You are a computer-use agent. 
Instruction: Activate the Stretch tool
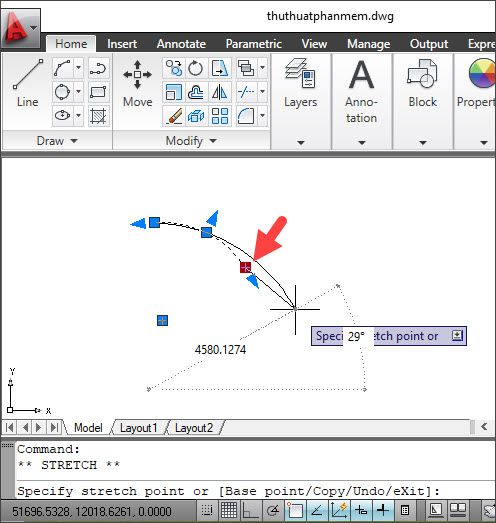click(x=219, y=68)
